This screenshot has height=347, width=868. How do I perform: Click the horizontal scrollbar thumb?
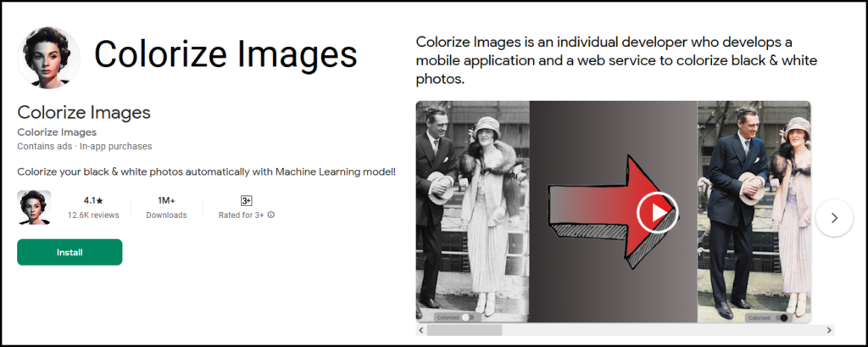coord(465,330)
